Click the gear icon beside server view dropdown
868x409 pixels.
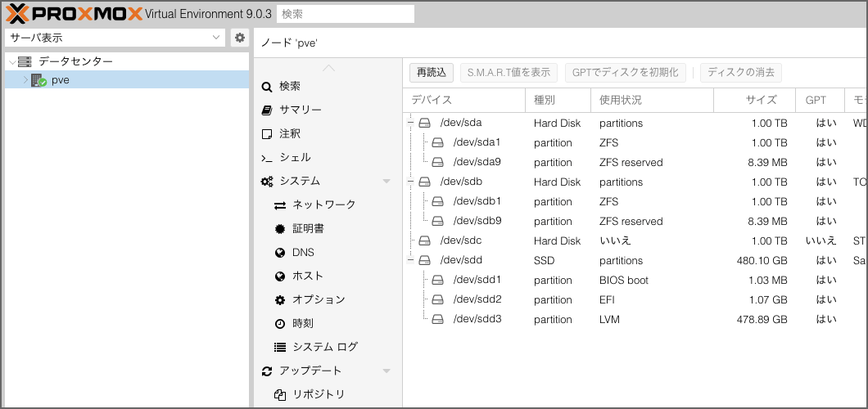pyautogui.click(x=239, y=38)
